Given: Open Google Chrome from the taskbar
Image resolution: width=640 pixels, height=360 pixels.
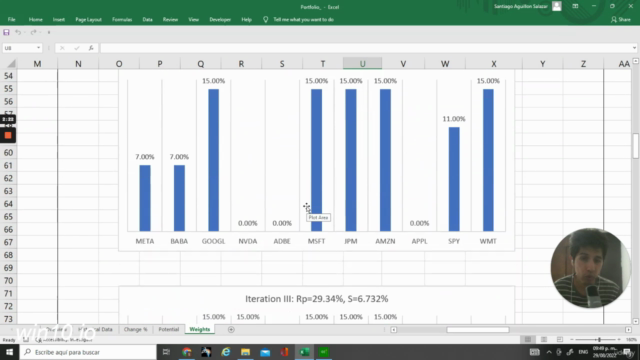Looking at the screenshot, I should [187, 352].
